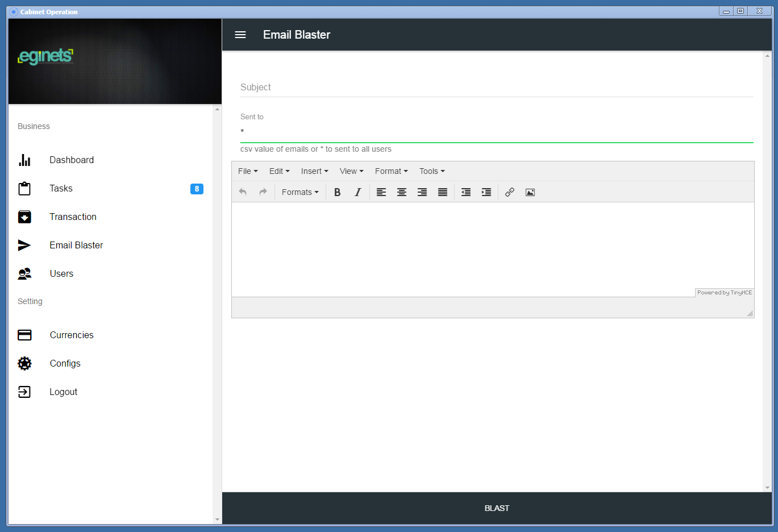778x532 pixels.
Task: Open the View menu
Action: (352, 171)
